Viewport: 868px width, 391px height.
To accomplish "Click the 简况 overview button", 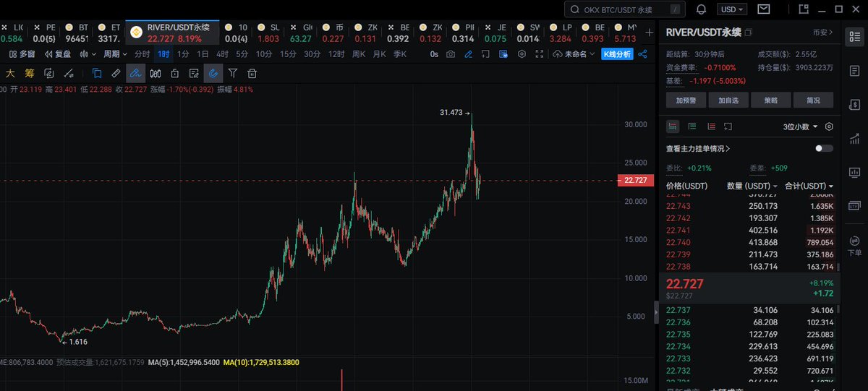I will pos(813,100).
